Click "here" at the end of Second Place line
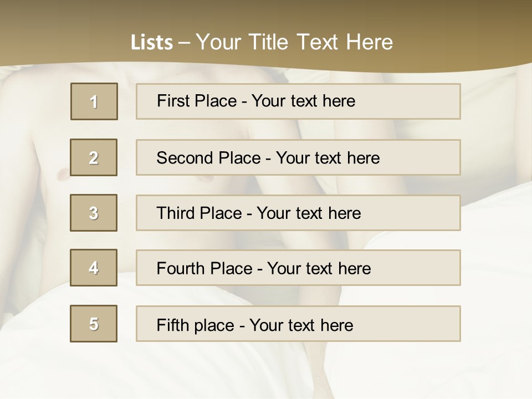The height and width of the screenshot is (399, 532). click(364, 158)
